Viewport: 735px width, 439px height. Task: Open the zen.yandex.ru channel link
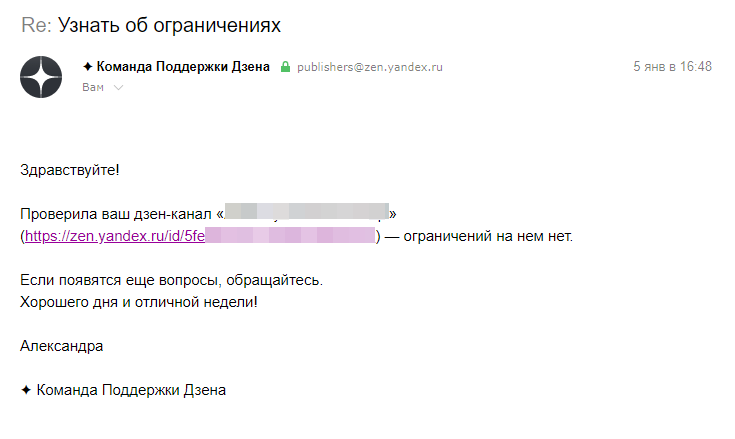[200, 236]
